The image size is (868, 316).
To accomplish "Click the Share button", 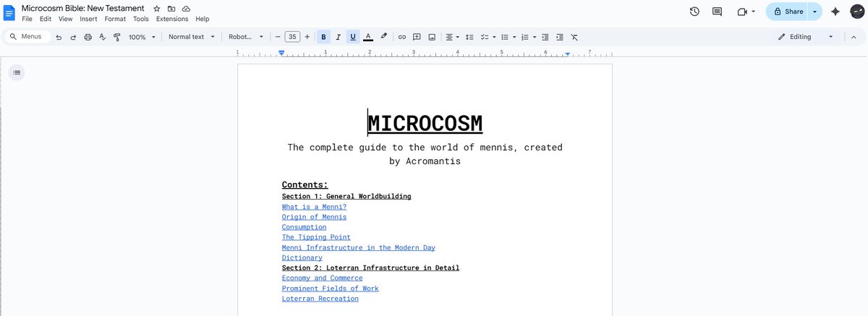I will pos(788,12).
